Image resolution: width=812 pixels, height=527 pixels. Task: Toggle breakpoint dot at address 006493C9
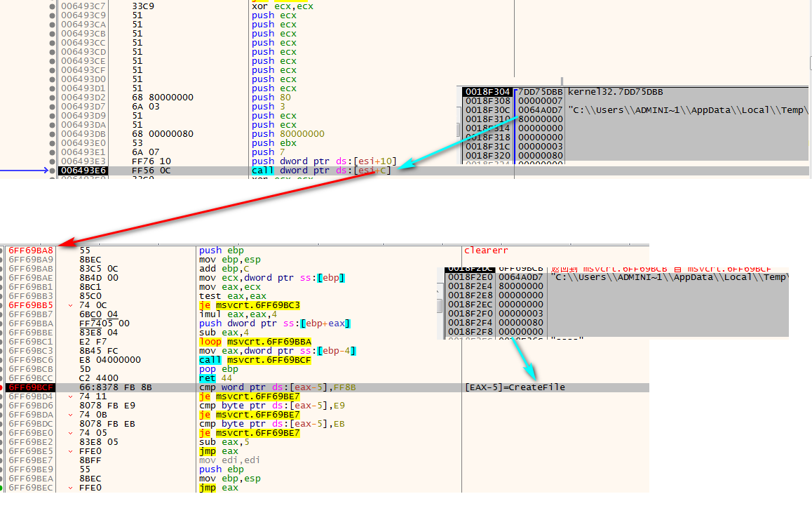point(52,15)
